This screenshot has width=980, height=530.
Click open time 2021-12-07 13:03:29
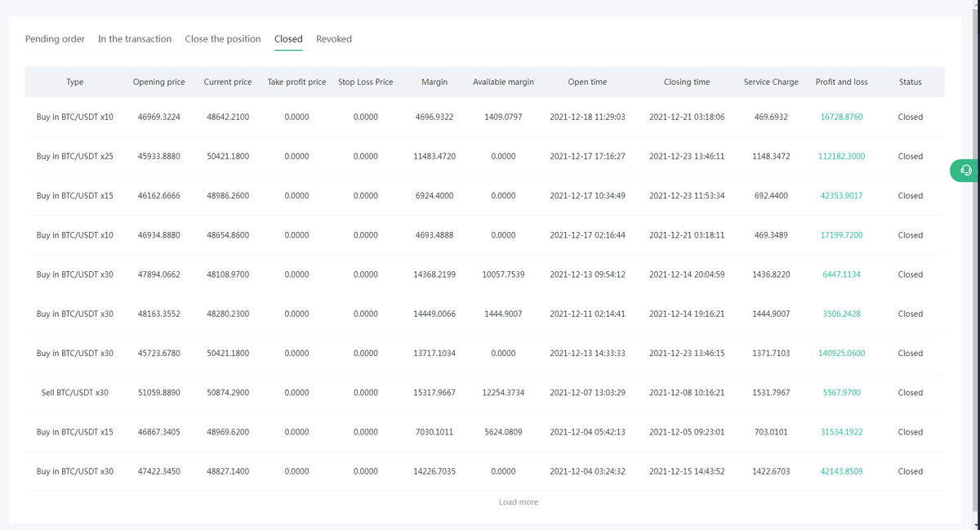tap(587, 393)
